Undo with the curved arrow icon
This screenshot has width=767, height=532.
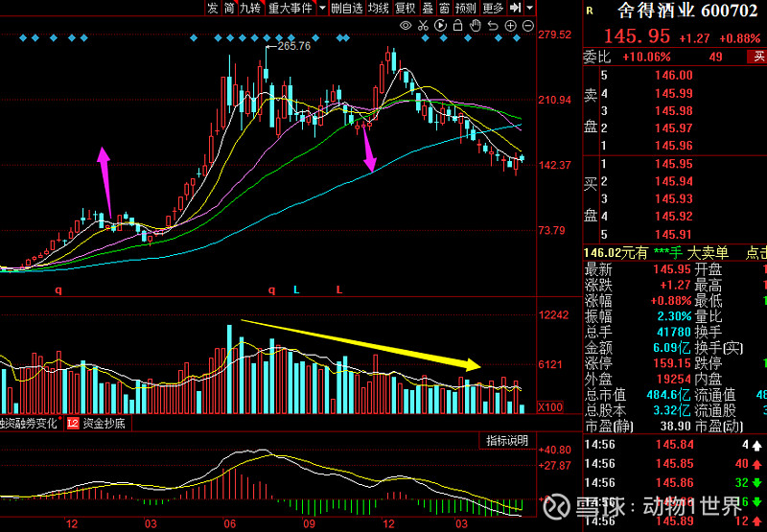[x=493, y=26]
